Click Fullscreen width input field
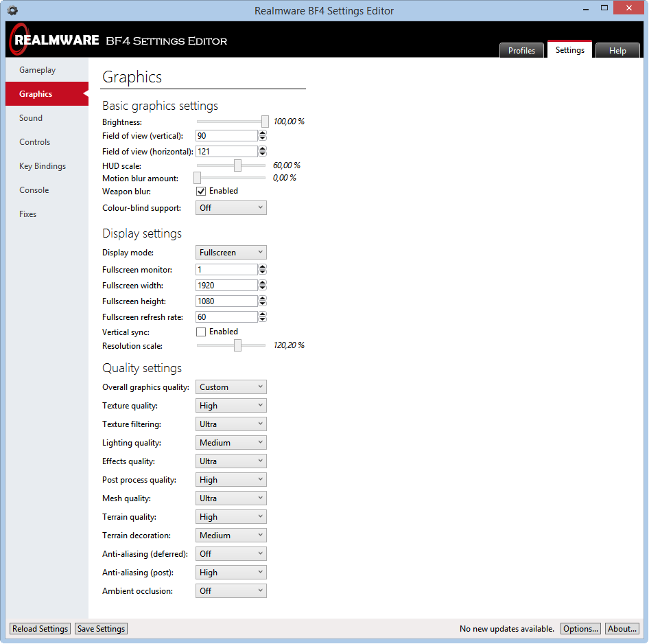This screenshot has width=649, height=644. [227, 286]
